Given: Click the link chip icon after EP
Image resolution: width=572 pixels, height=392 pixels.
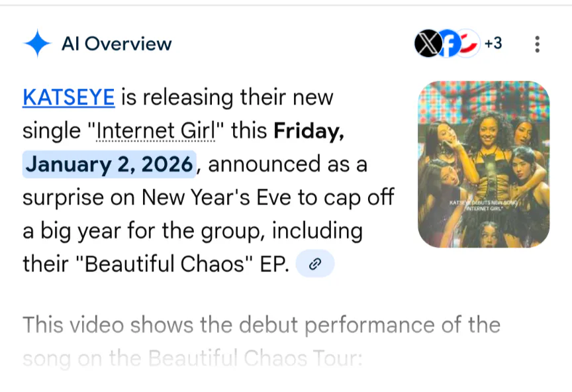Looking at the screenshot, I should pyautogui.click(x=315, y=264).
